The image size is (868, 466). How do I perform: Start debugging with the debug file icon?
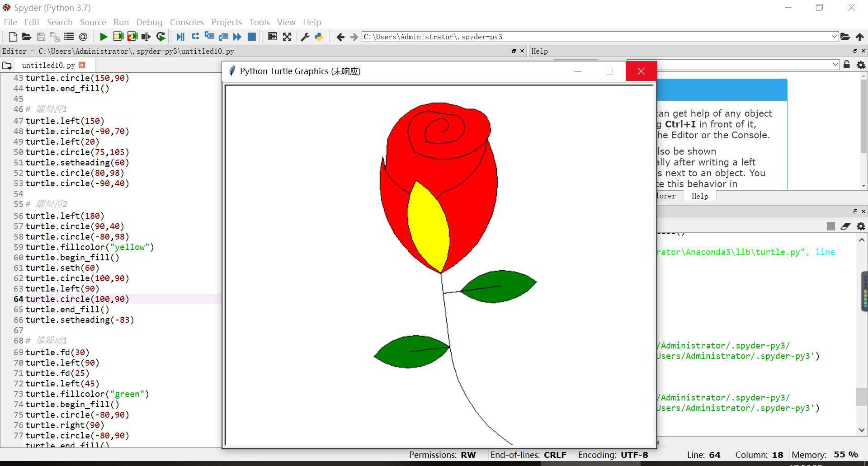pos(180,37)
